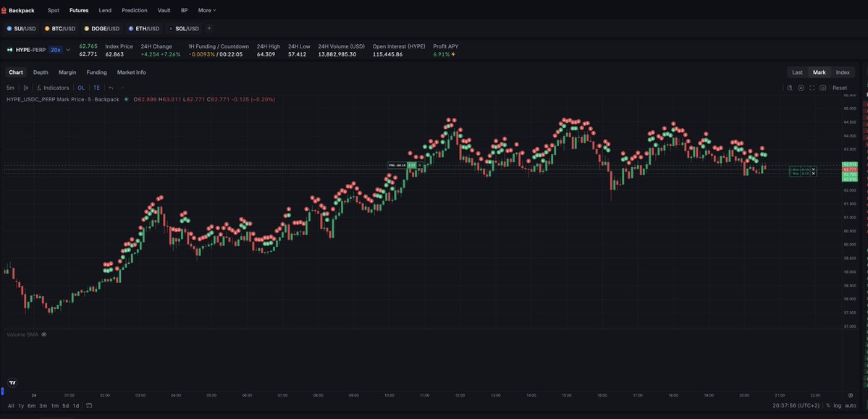868x419 pixels.
Task: Switch to the Chart tab
Action: coord(16,72)
